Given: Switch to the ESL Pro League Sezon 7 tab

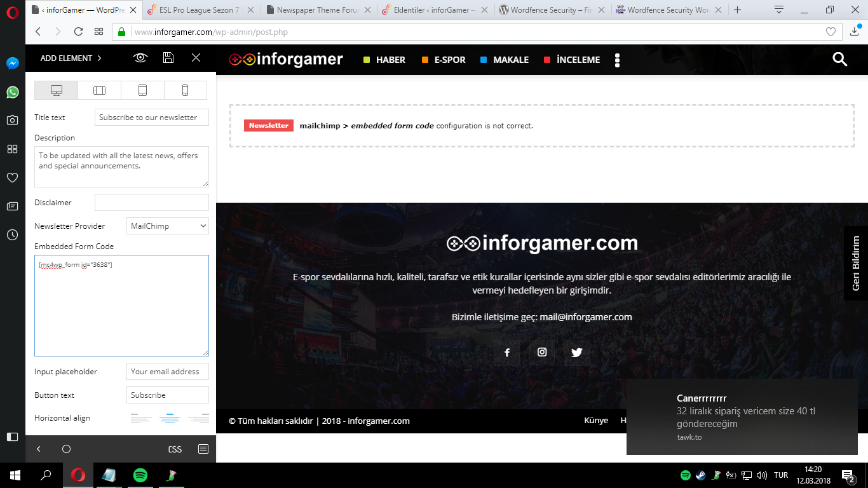Looking at the screenshot, I should click(200, 10).
